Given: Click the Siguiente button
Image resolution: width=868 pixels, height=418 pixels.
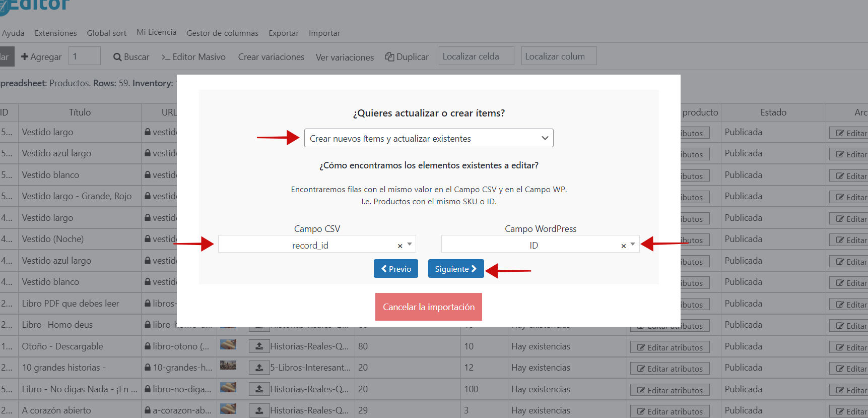Looking at the screenshot, I should (455, 269).
